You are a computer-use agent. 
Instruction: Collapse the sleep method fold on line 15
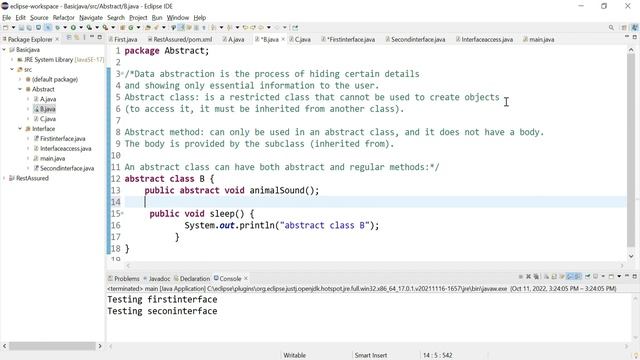pyautogui.click(x=122, y=213)
